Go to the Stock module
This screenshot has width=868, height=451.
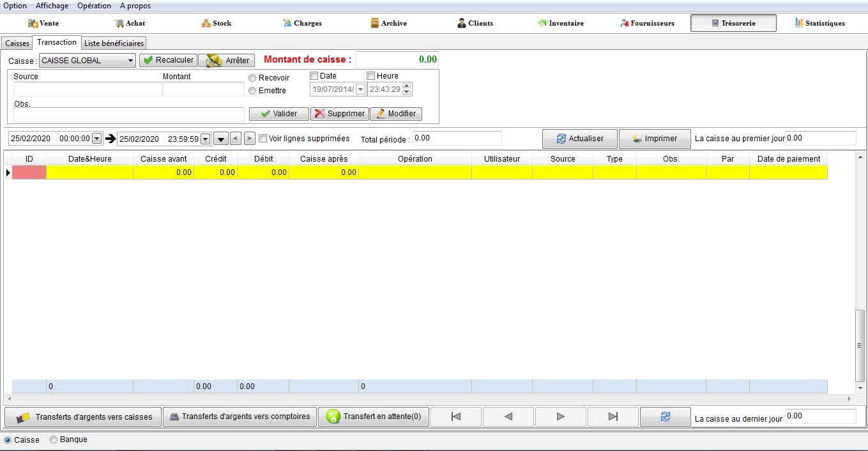pos(216,23)
